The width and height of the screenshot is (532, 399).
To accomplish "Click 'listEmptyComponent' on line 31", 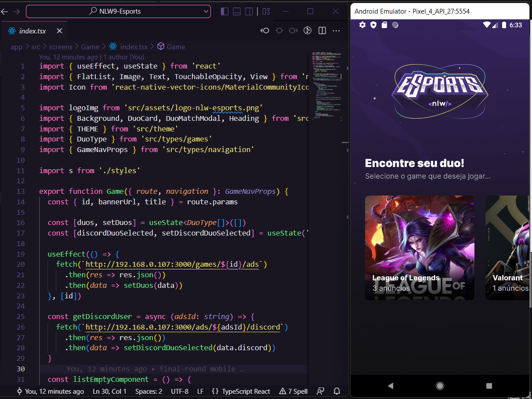I will [x=111, y=379].
